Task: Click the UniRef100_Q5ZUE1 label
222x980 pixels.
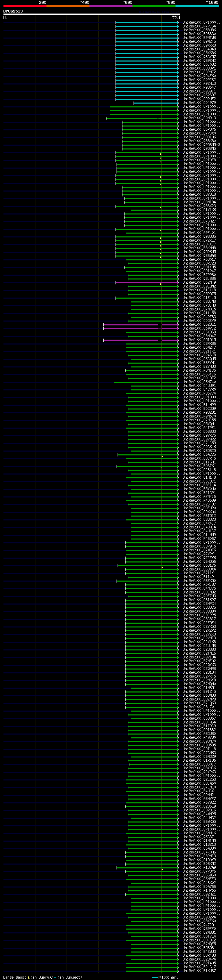Action: 199,324
